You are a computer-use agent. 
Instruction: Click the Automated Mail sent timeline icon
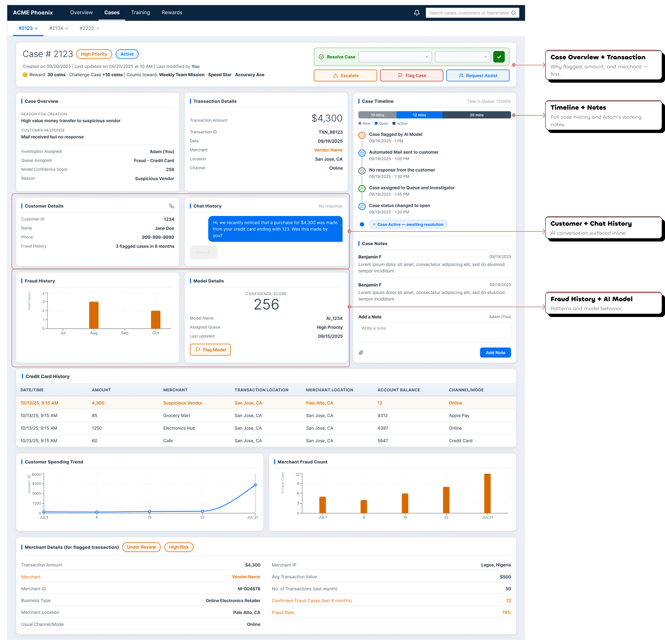[x=362, y=153]
